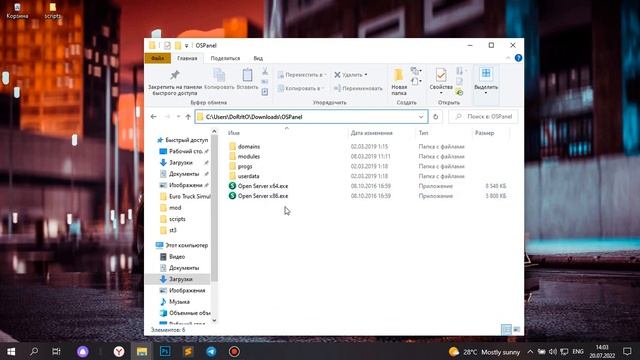Screen dimensions: 640x360
Task: Open the mod folder in sidebar
Action: pos(175,208)
